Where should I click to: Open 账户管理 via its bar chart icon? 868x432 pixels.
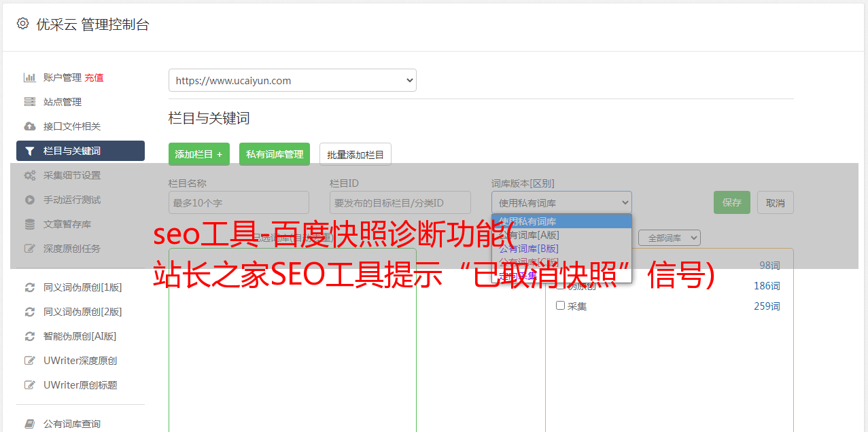[30, 77]
